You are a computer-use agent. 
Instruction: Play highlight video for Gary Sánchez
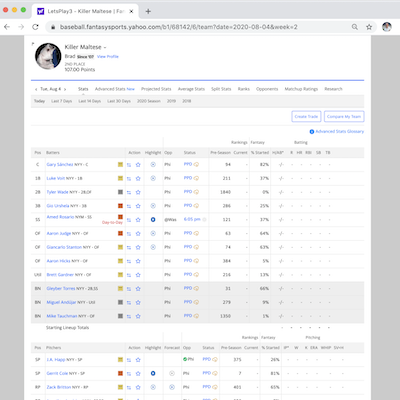click(x=153, y=164)
